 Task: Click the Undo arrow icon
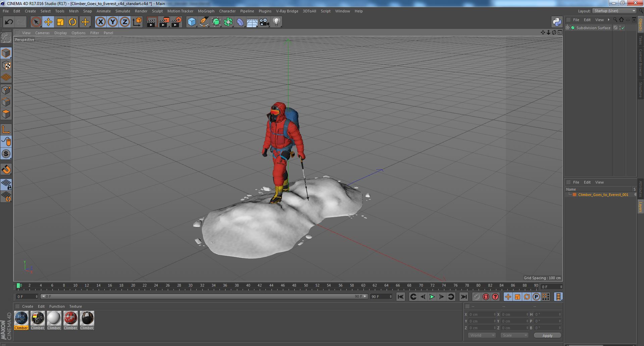9,22
